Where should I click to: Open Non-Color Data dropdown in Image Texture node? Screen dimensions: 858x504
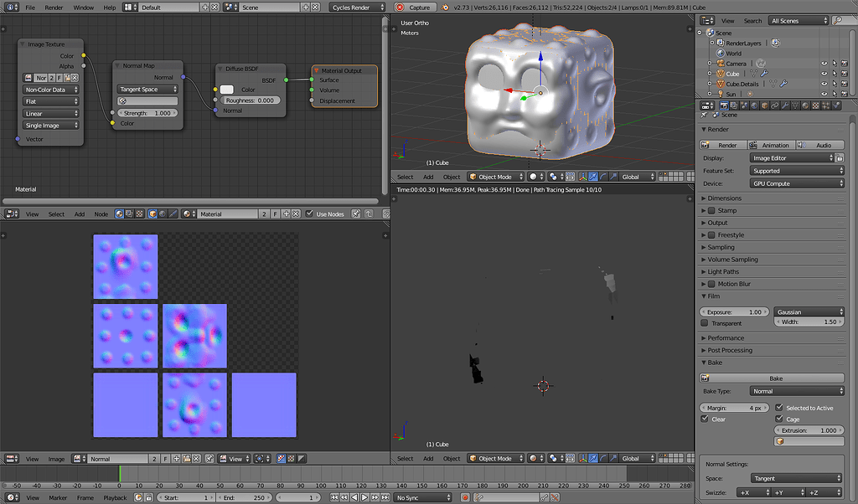coord(51,90)
